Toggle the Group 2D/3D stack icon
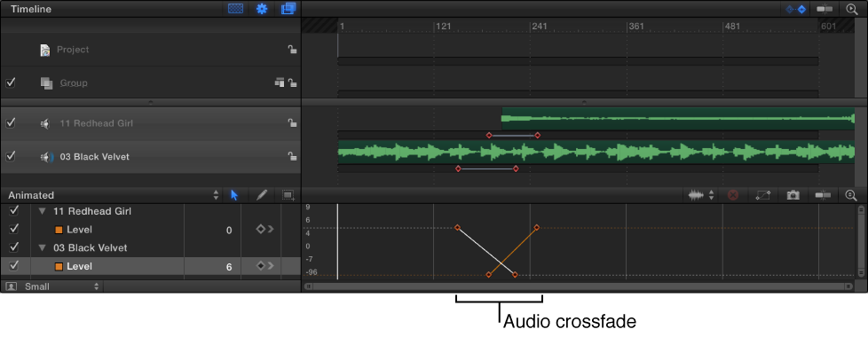Image resolution: width=868 pixels, height=337 pixels. (x=280, y=82)
